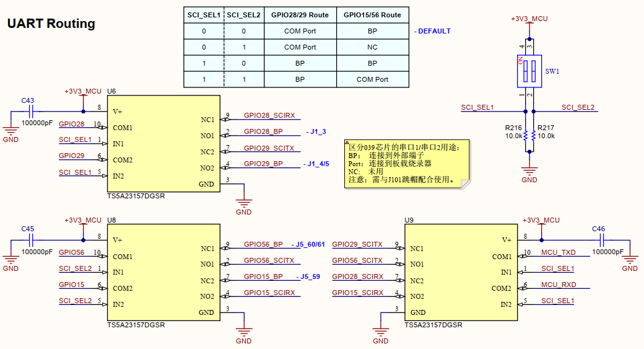Click the GPIO15/56 Route column header

[x=372, y=15]
